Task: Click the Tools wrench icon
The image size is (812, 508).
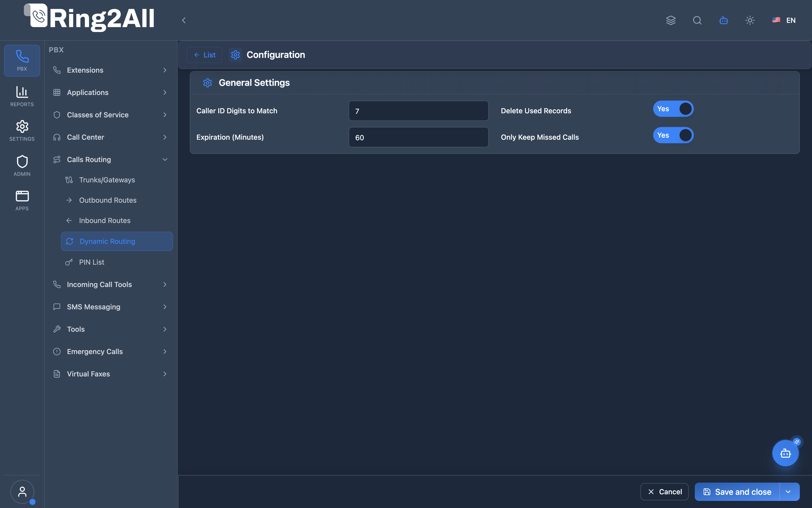Action: pos(57,329)
